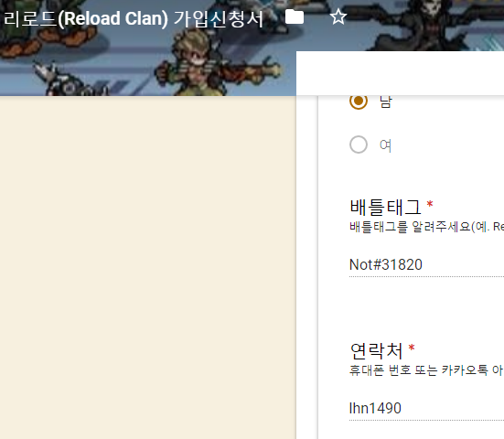504x439 pixels.
Task: Click the Not#31820 answer field
Action: 426,265
